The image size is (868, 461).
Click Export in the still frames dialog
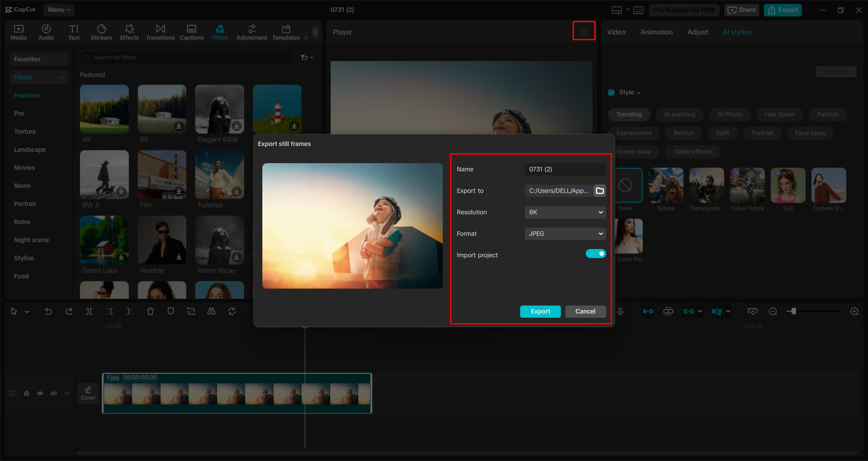540,311
